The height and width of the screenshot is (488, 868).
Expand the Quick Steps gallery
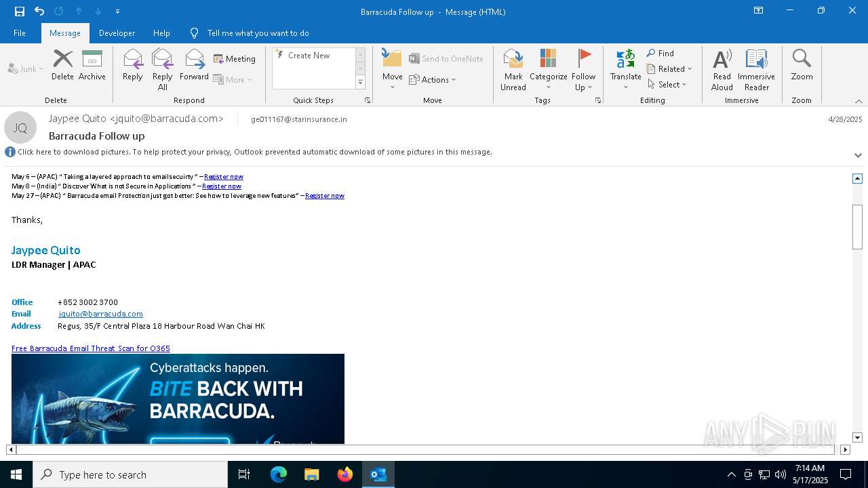[360, 83]
